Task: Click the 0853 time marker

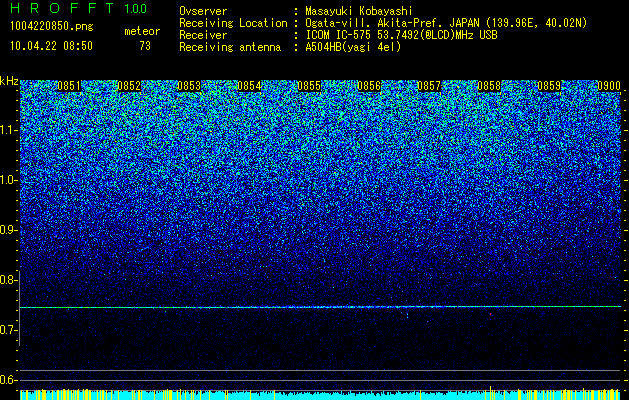Action: click(189, 86)
